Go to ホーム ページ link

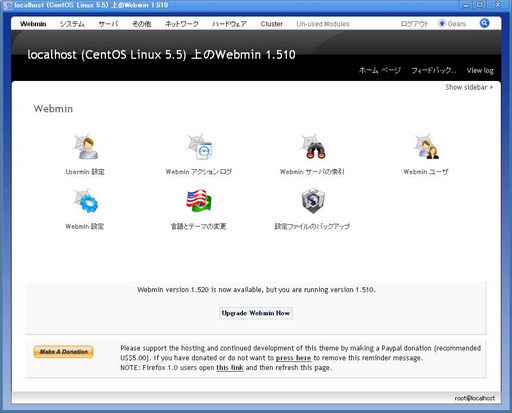[380, 70]
